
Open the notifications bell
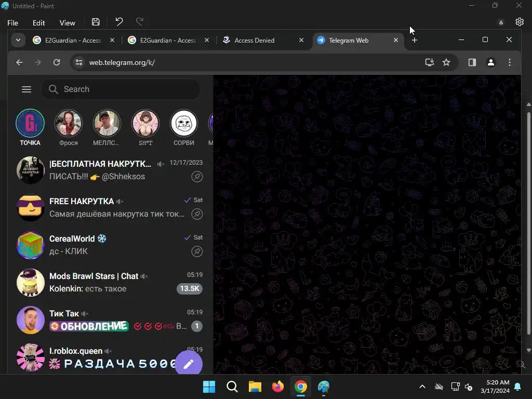[x=518, y=387]
